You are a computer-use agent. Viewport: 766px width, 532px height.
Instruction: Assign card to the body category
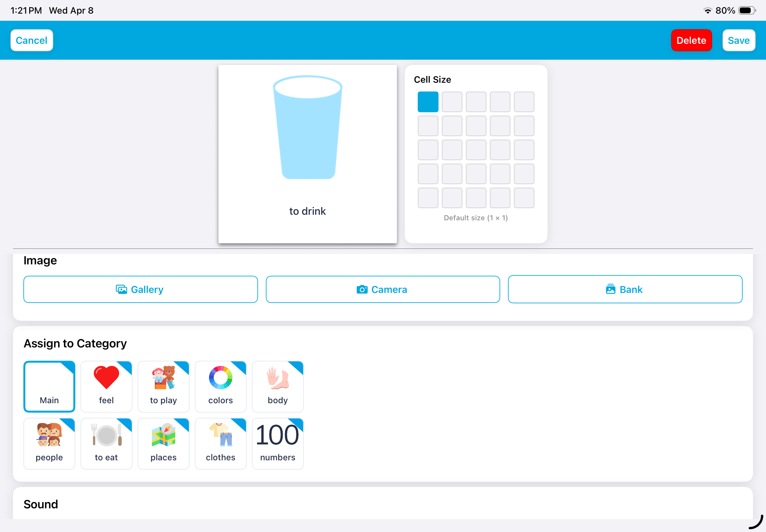pos(278,387)
